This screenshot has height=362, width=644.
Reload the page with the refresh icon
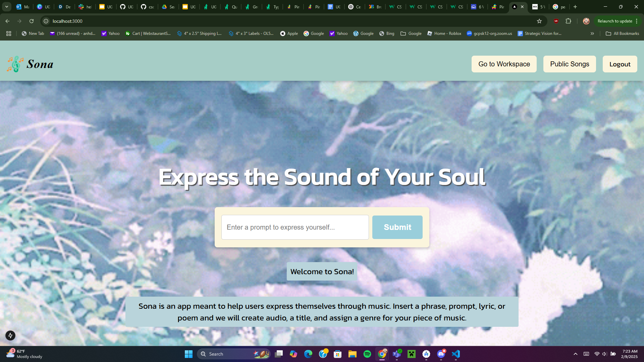tap(32, 21)
